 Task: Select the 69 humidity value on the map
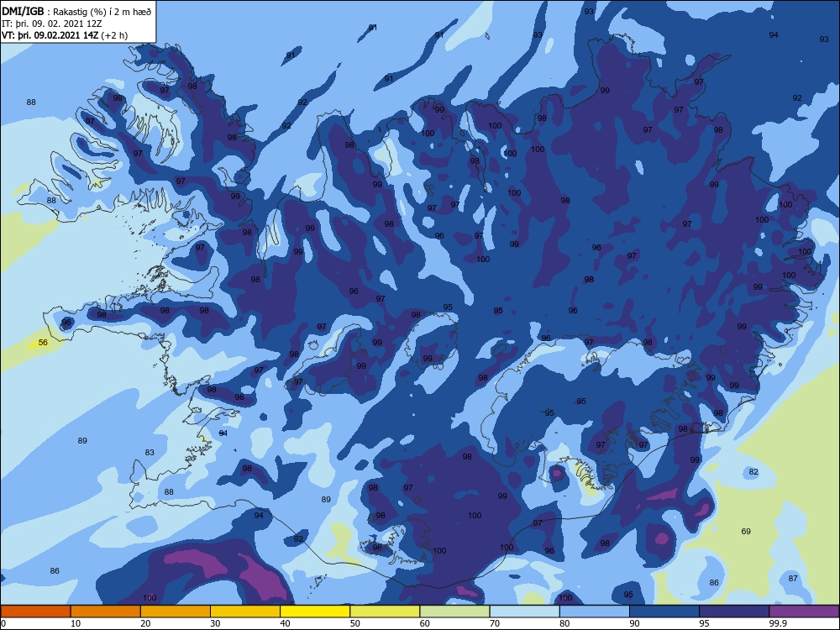point(746,532)
